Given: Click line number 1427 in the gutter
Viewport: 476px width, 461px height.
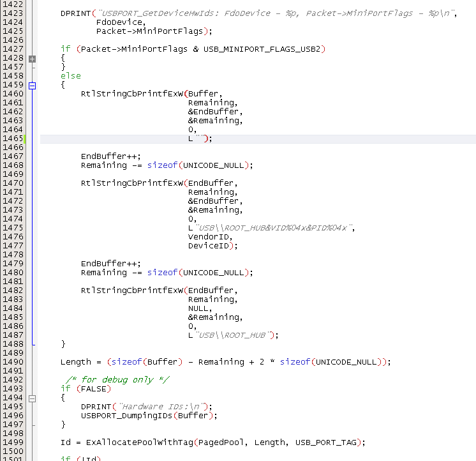Looking at the screenshot, I should [x=13, y=49].
